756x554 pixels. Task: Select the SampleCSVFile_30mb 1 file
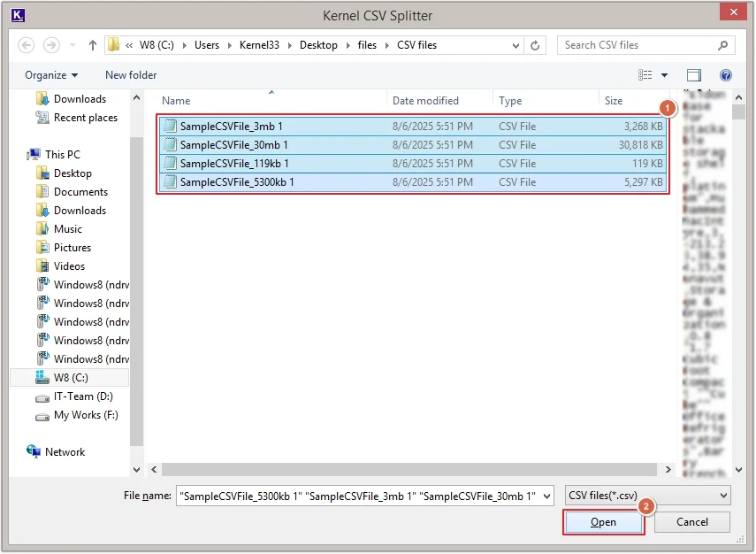[234, 145]
